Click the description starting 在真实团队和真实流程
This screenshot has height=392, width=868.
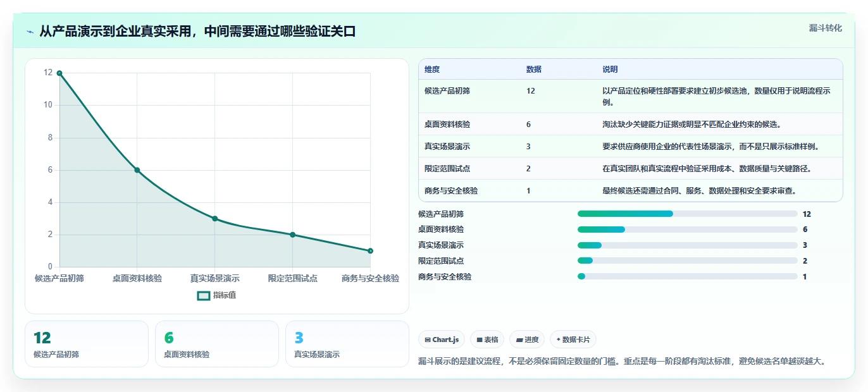coord(707,169)
